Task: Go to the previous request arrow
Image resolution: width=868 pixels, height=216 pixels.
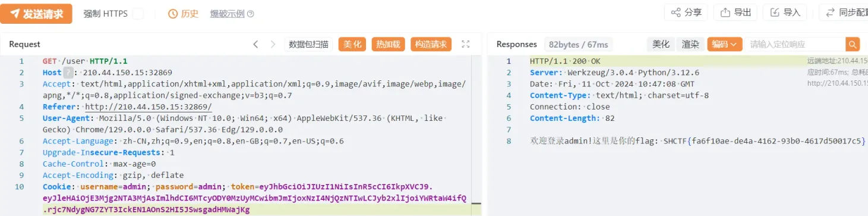Action: (x=255, y=44)
